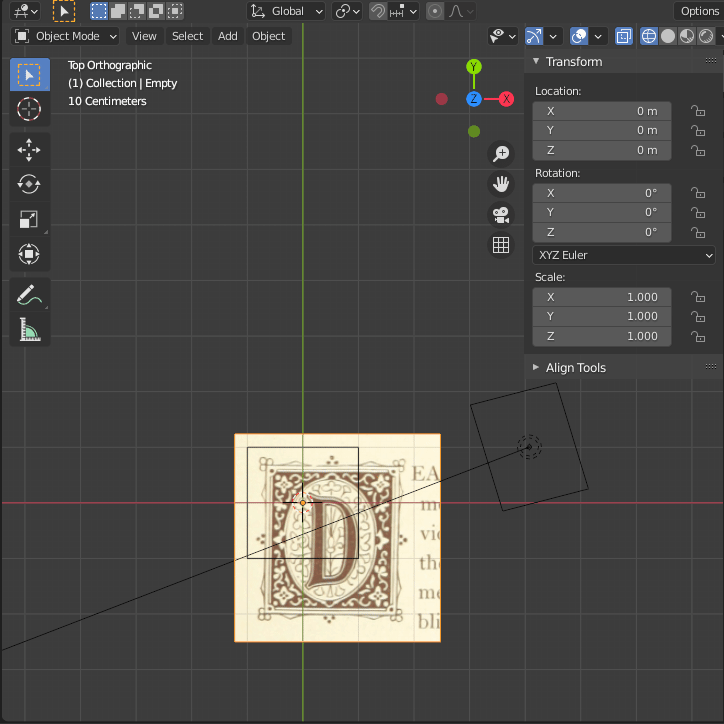Click the Rotation Y field

[x=602, y=212]
